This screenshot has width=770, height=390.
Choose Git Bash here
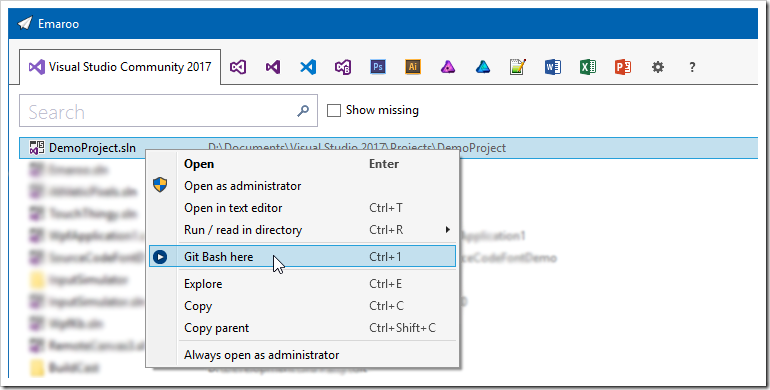[302, 256]
